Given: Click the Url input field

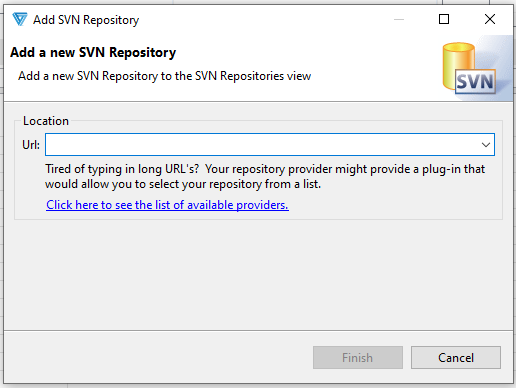Looking at the screenshot, I should click(269, 145).
